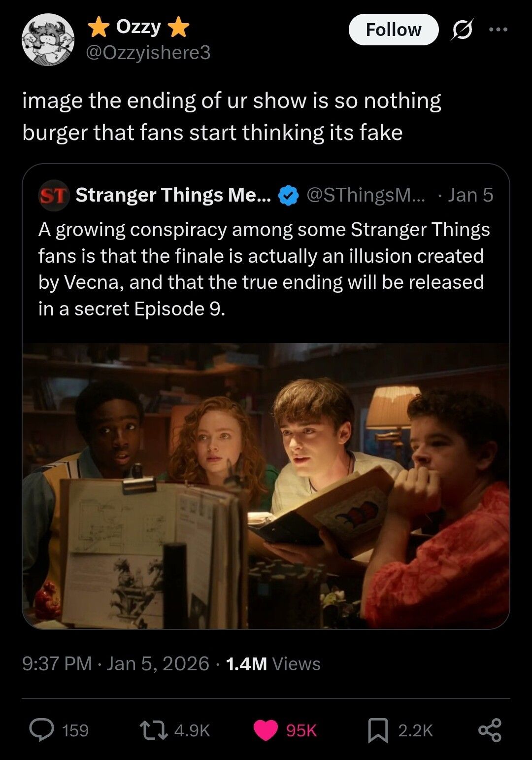View the 1.4M Views analytics
Screen dimensions: 532x760
click(x=273, y=664)
